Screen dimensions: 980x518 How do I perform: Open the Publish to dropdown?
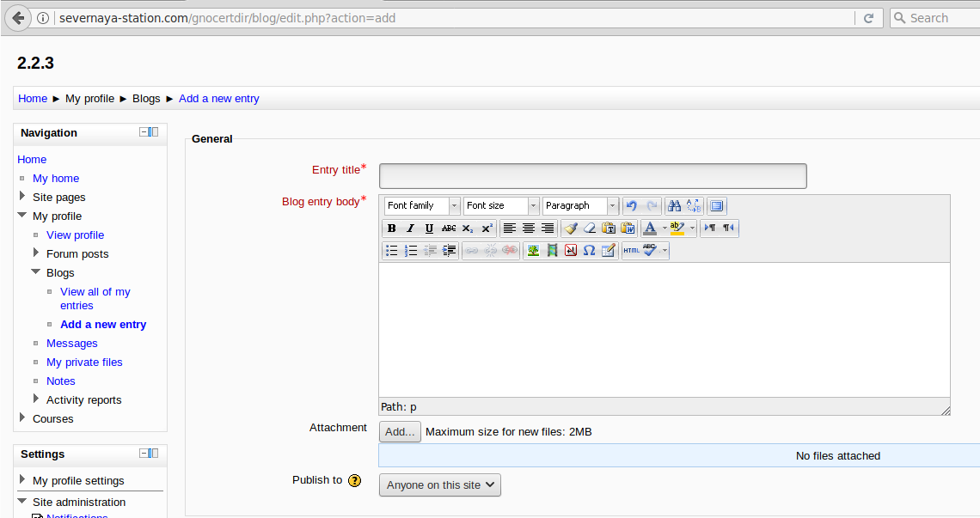tap(439, 485)
